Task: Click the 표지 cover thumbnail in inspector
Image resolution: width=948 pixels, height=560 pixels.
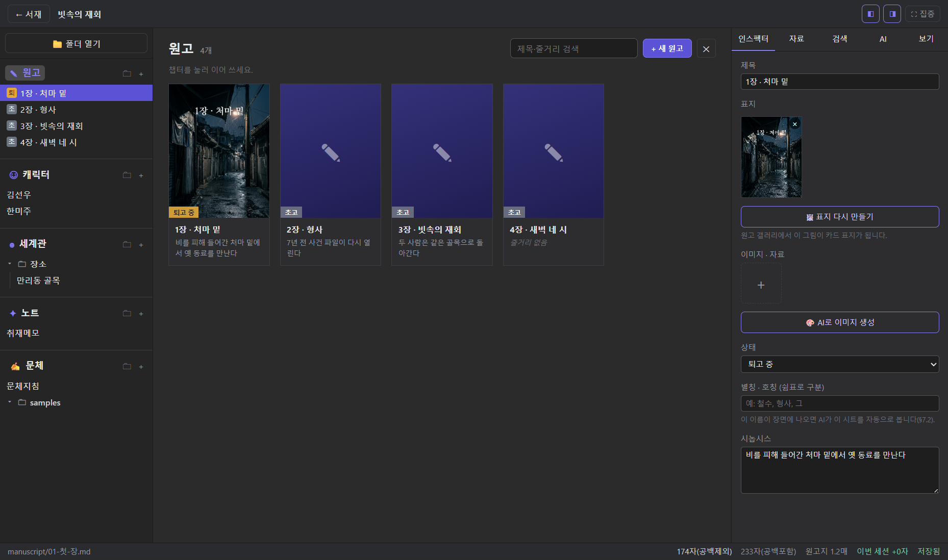Action: click(x=771, y=157)
